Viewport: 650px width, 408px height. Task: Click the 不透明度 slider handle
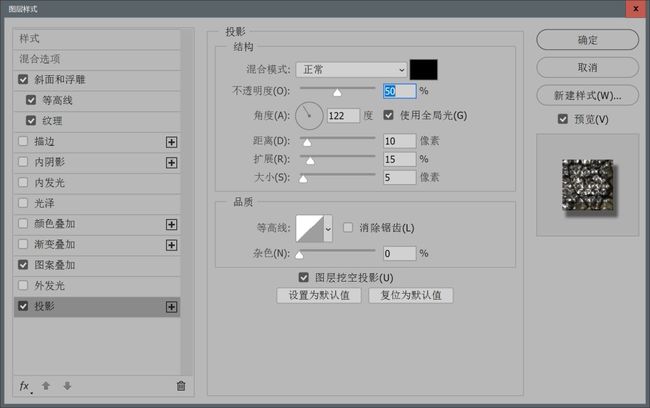(337, 92)
